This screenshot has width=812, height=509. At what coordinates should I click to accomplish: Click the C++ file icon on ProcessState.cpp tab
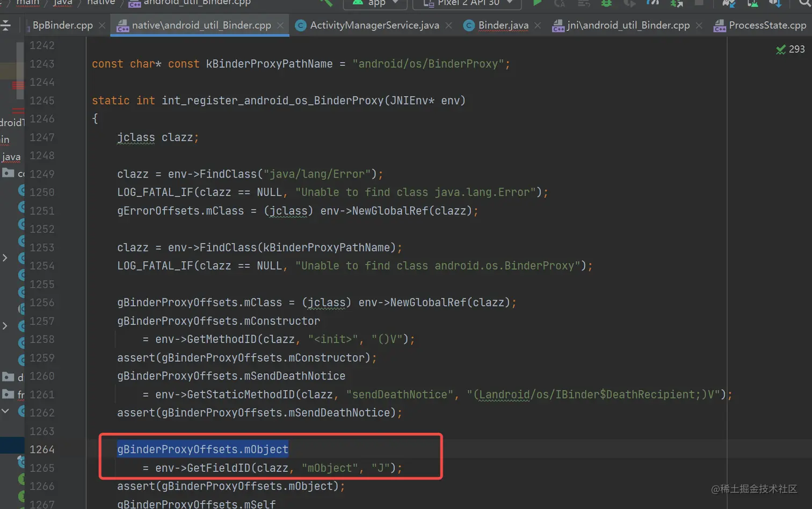coord(720,25)
